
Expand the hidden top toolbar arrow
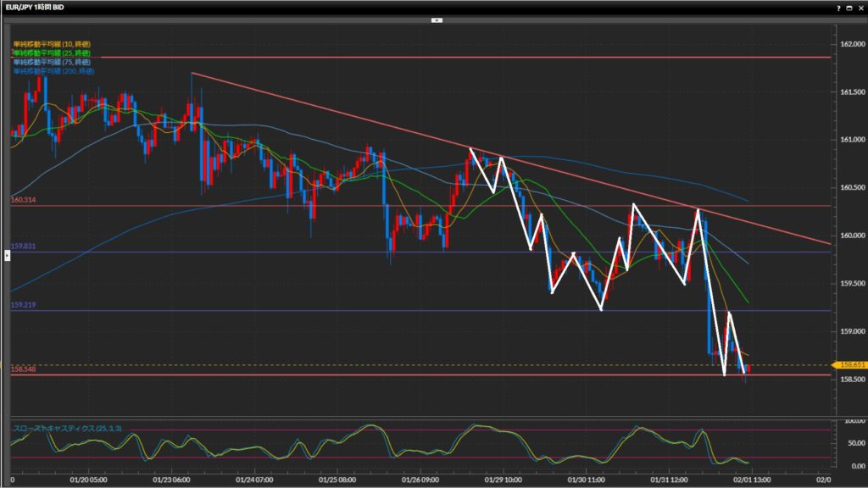click(x=437, y=19)
